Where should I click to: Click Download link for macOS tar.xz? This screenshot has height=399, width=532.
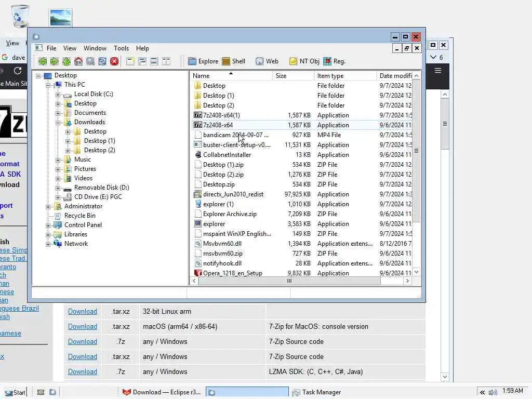click(x=83, y=326)
